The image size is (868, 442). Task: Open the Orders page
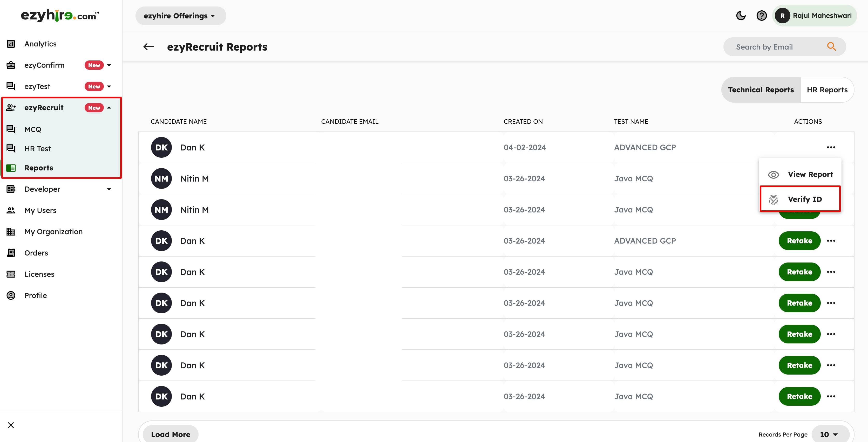(36, 253)
